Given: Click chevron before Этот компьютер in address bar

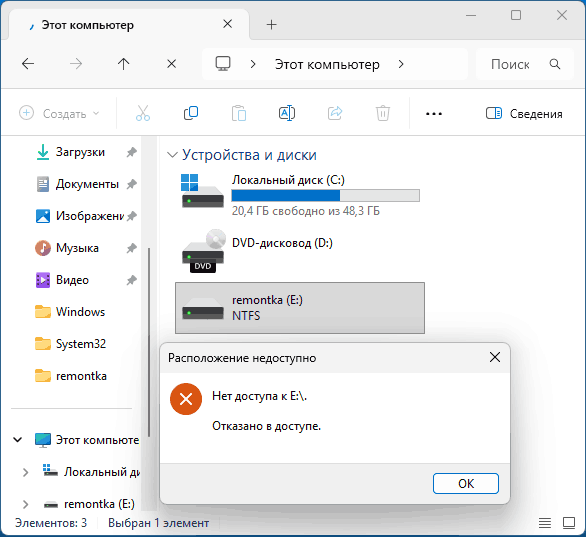Looking at the screenshot, I should pos(253,64).
